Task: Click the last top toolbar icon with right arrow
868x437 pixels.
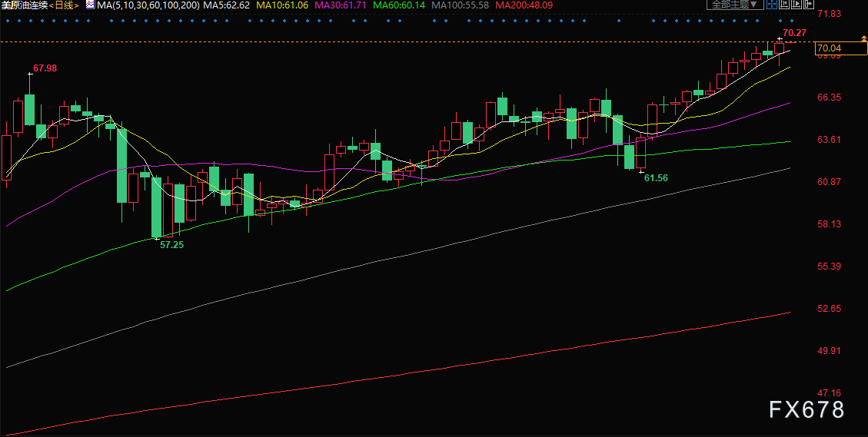Action: click(808, 5)
